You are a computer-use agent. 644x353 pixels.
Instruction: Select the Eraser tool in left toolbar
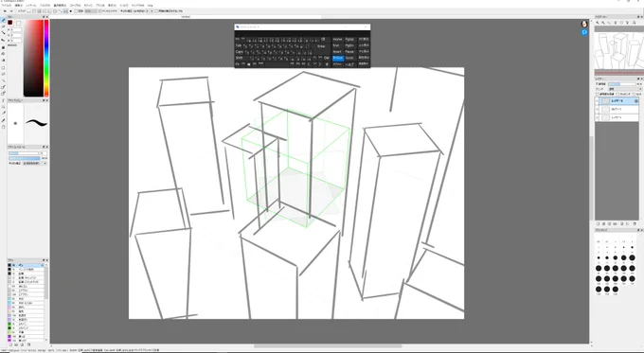click(x=3, y=26)
